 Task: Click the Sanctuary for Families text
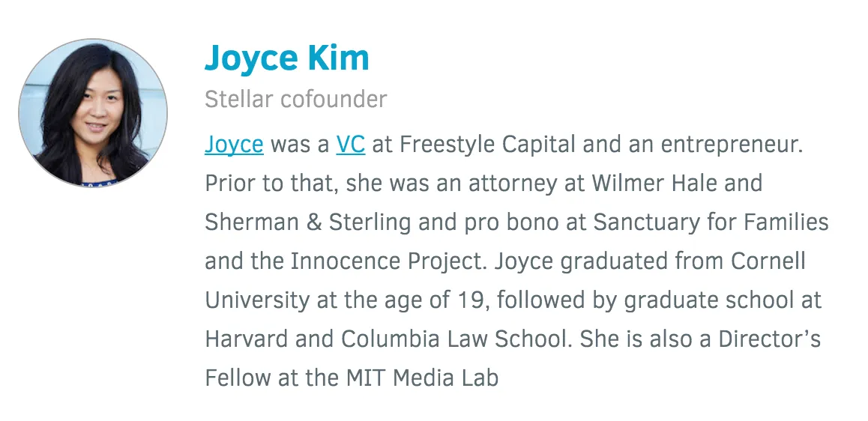(x=711, y=223)
